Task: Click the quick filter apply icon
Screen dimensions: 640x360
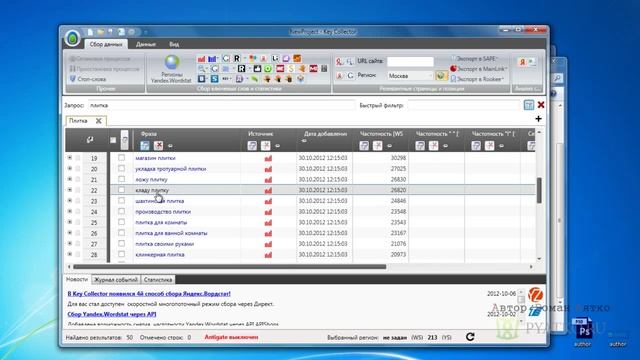Action: click(529, 105)
